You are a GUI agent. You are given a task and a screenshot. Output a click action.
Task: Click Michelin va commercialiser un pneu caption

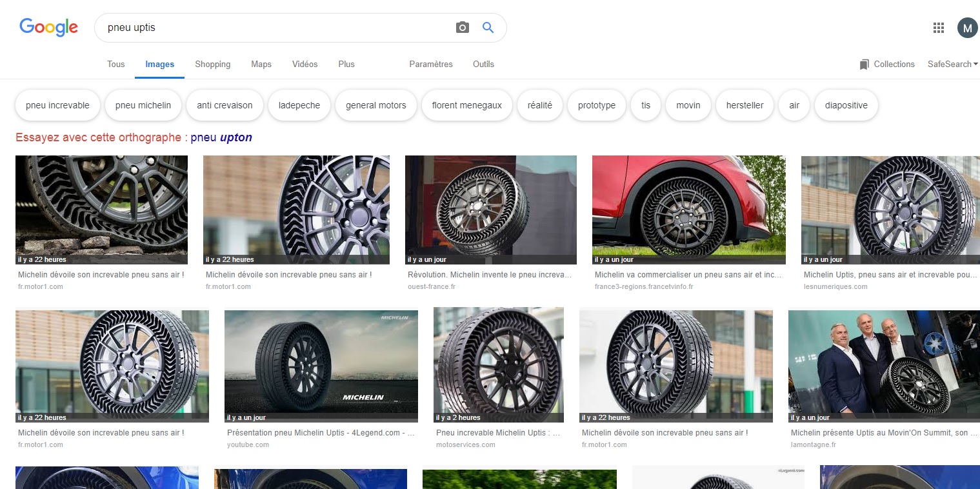[x=688, y=275]
